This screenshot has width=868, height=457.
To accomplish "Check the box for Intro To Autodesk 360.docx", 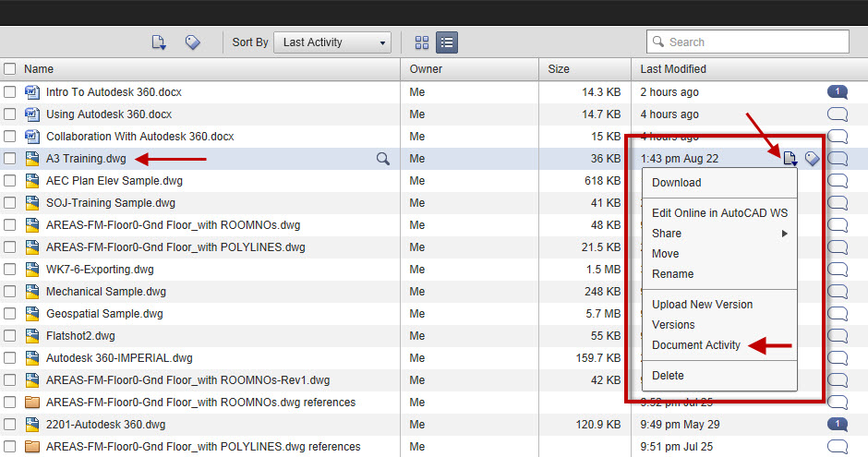I will [9, 91].
